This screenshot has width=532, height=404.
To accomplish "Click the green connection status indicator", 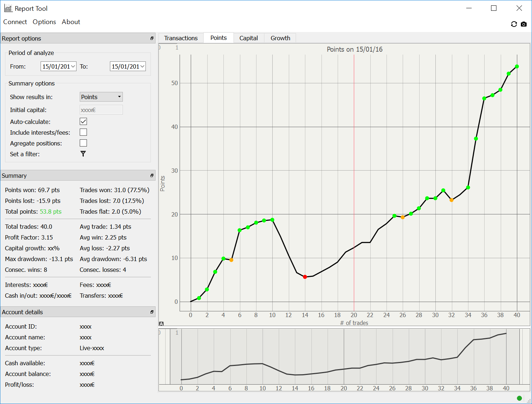I will click(x=519, y=398).
